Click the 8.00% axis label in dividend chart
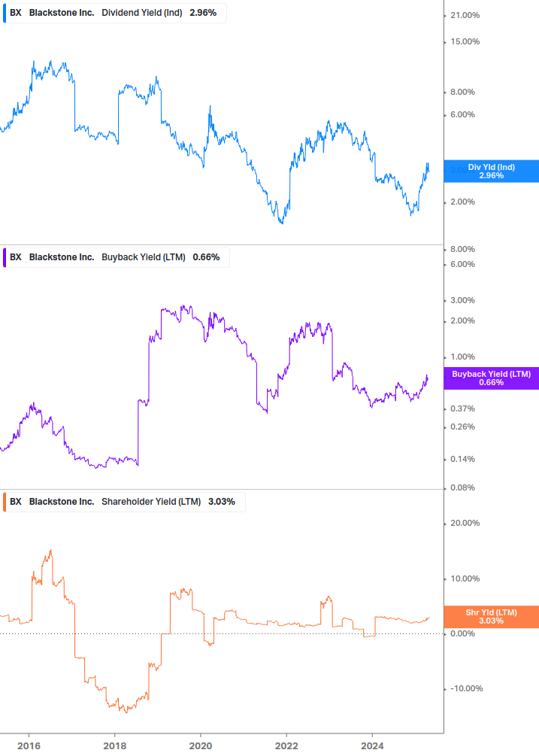This screenshot has height=756, width=539. point(462,92)
